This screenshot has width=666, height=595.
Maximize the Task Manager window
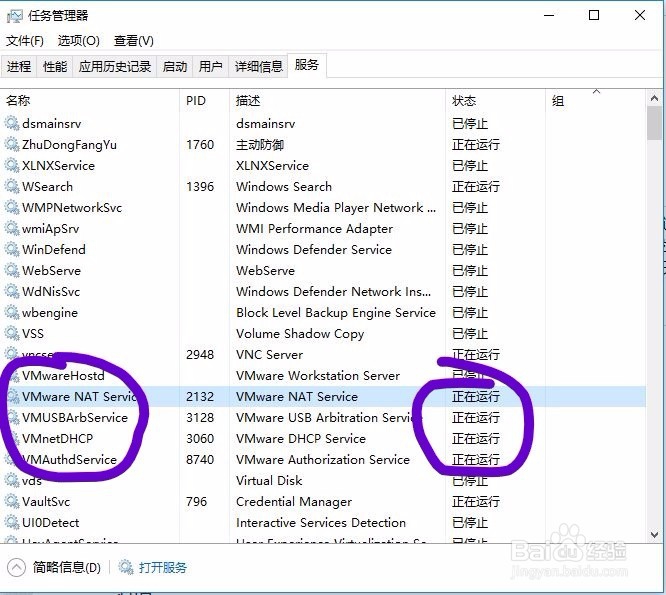coord(594,15)
